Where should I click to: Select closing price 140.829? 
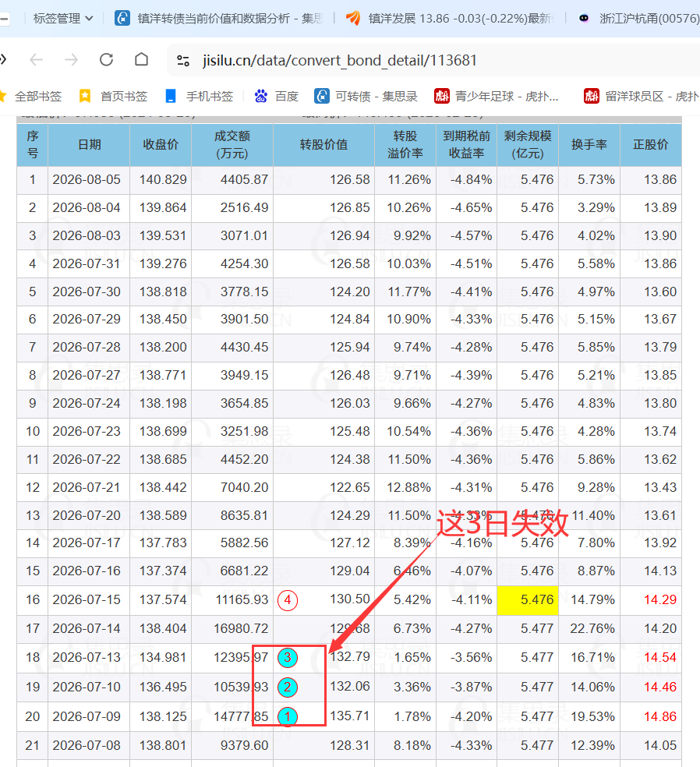(x=163, y=179)
